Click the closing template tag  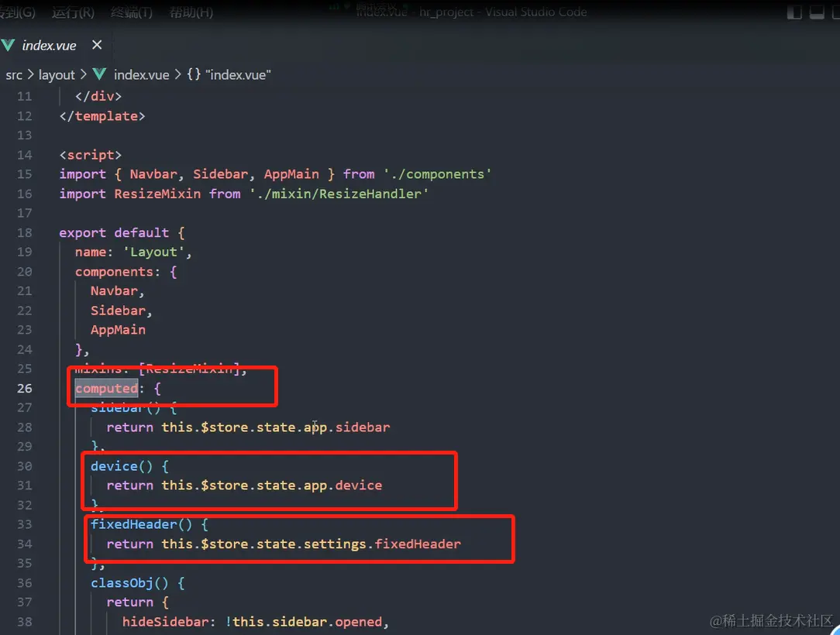(x=102, y=115)
